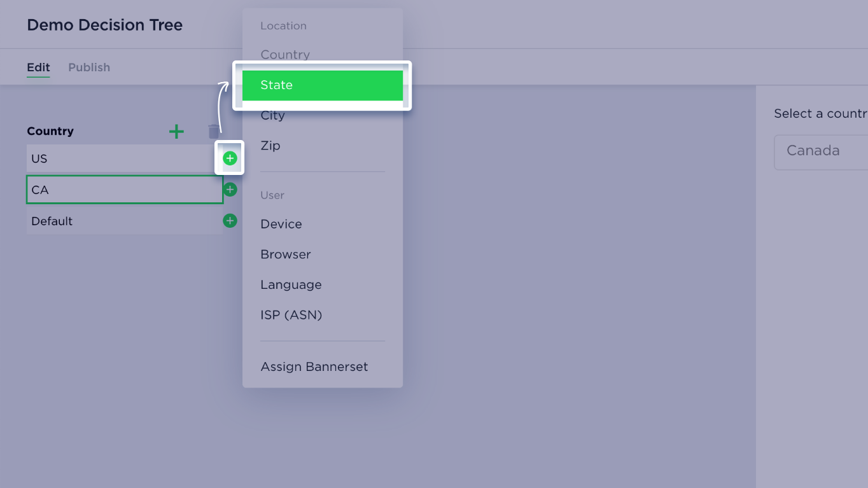Select the CA row in Country list
The width and height of the screenshot is (868, 488).
tap(125, 190)
